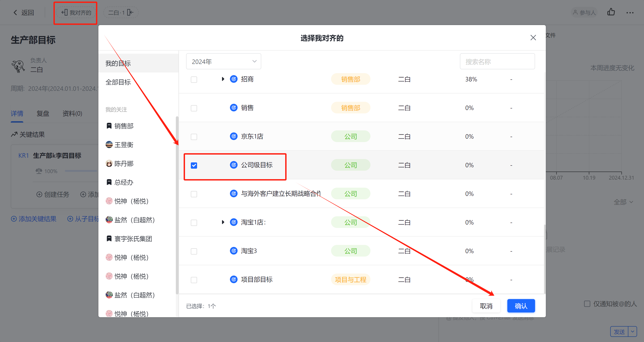The image size is (644, 342).
Task: Click the bookmark icon next to 寰宇张氏集团
Action: pos(109,238)
